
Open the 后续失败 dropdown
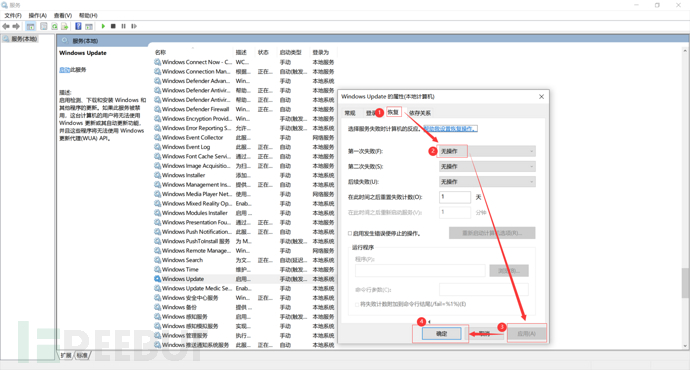487,182
